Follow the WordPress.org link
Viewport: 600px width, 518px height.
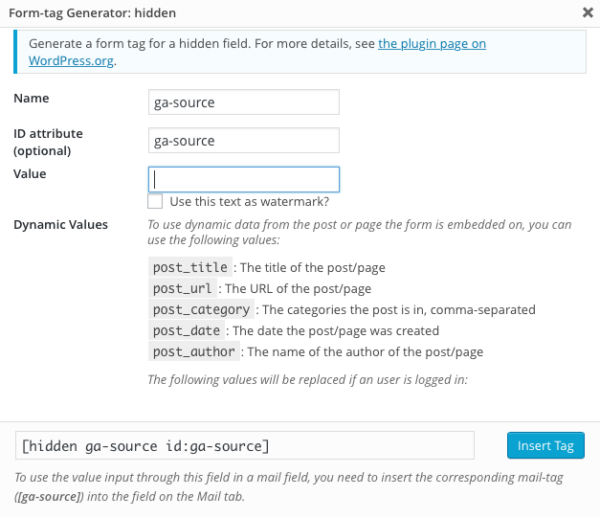(71, 61)
